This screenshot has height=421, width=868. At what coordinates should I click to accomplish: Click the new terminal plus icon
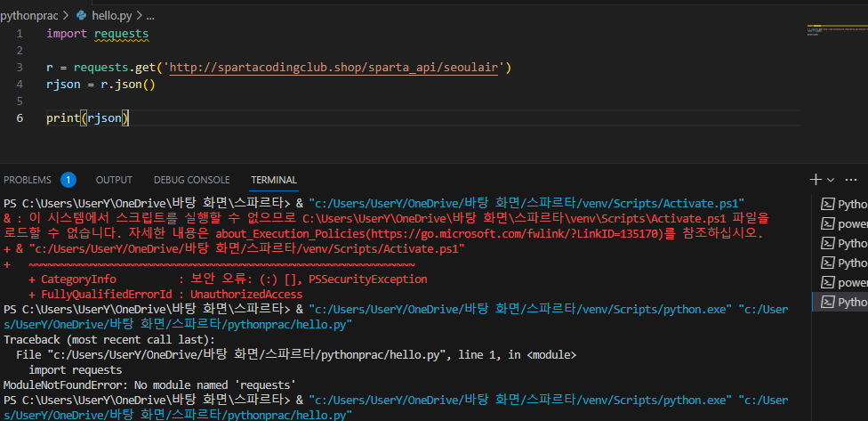click(x=816, y=180)
